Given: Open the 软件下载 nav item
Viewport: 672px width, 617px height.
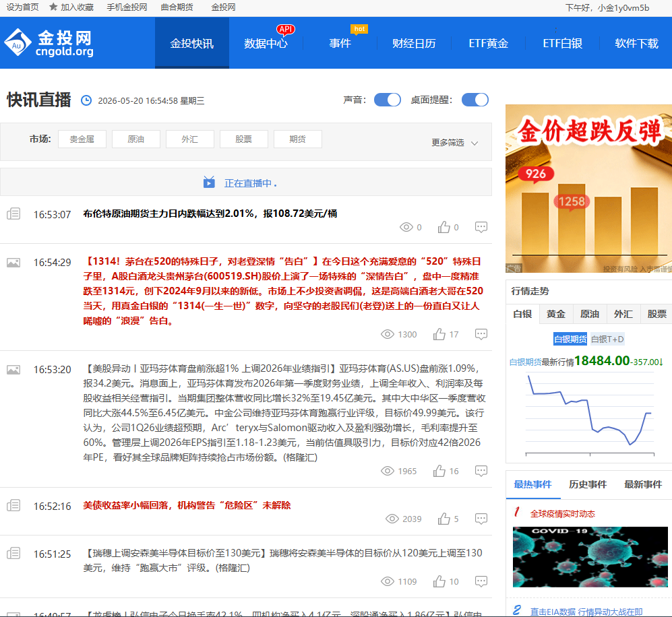Looking at the screenshot, I should point(636,43).
